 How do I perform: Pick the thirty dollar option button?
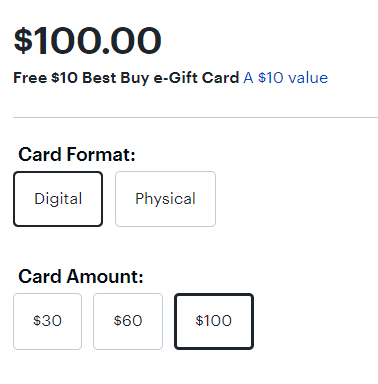tap(47, 321)
